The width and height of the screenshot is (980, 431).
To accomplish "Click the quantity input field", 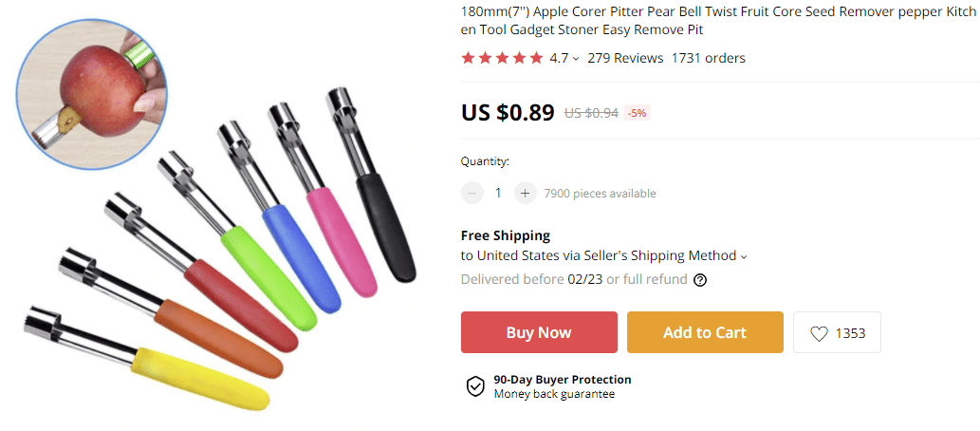I will [x=498, y=193].
